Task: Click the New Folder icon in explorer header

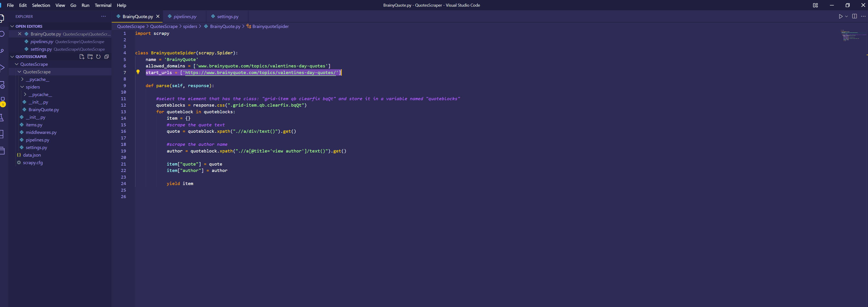Action: click(x=90, y=57)
